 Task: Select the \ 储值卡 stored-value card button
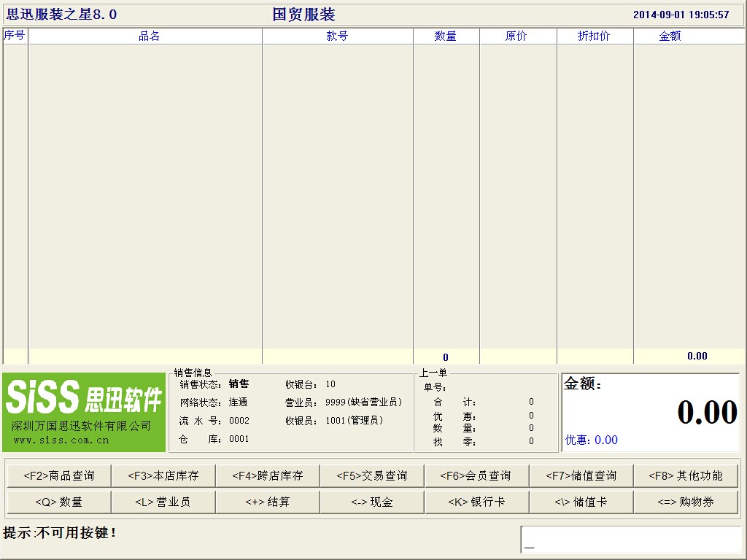581,502
